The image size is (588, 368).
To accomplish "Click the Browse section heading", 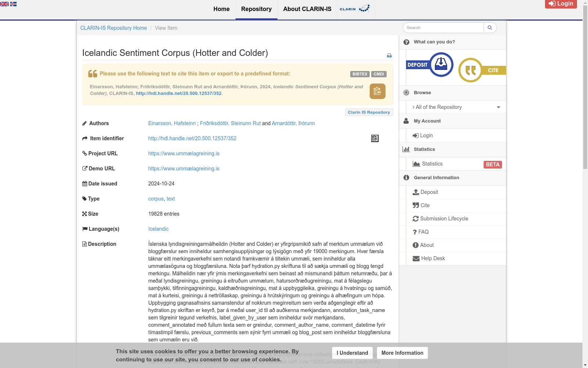I will click(x=422, y=93).
